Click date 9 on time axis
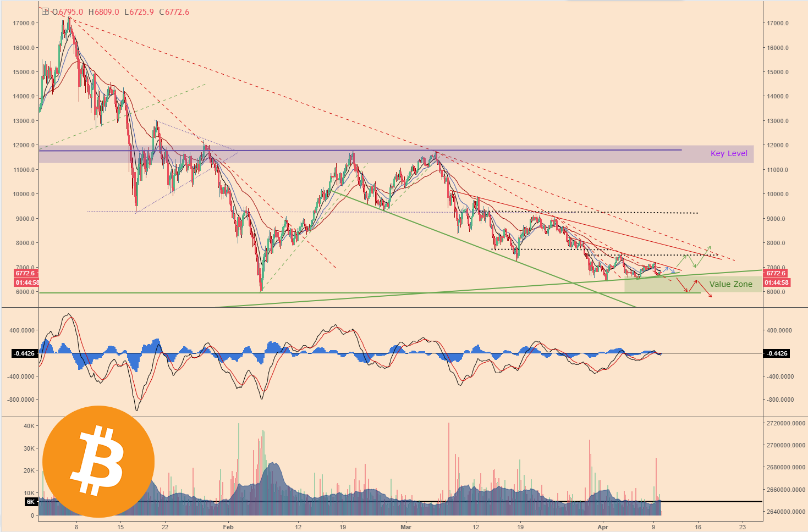 pos(653,527)
